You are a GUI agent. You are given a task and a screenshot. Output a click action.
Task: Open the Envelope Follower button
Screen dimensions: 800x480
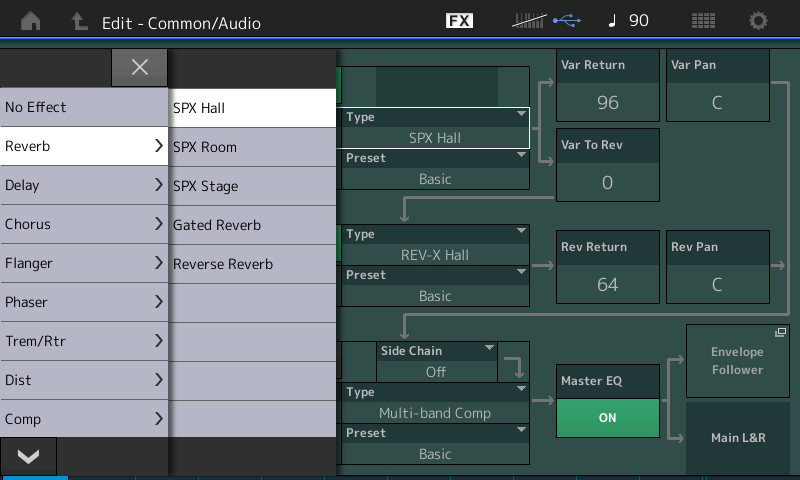point(738,361)
